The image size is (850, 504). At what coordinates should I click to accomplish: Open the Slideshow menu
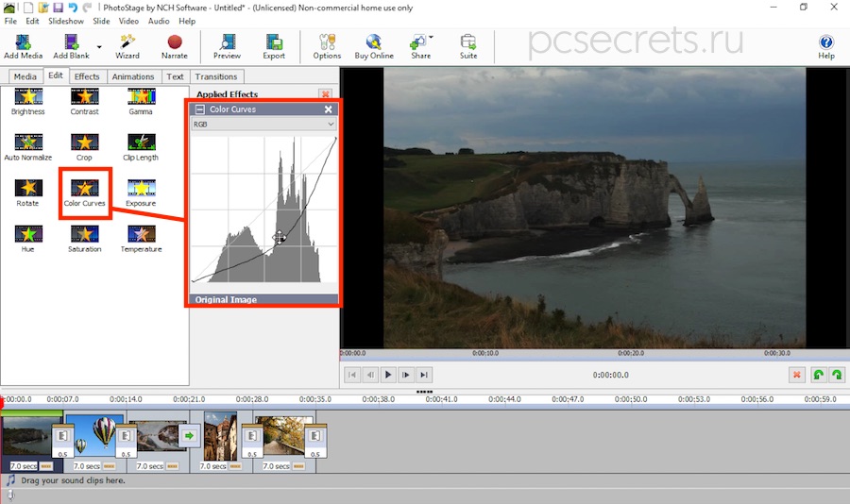(x=66, y=21)
